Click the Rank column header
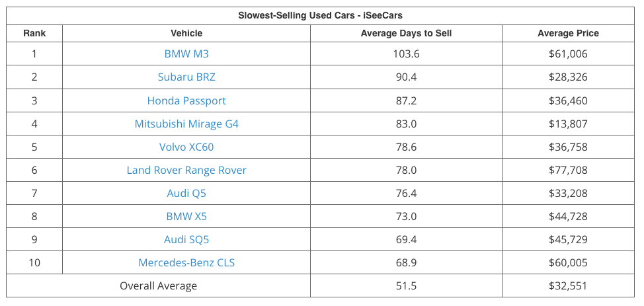Viewport: 644px width, 306px height. (34, 33)
